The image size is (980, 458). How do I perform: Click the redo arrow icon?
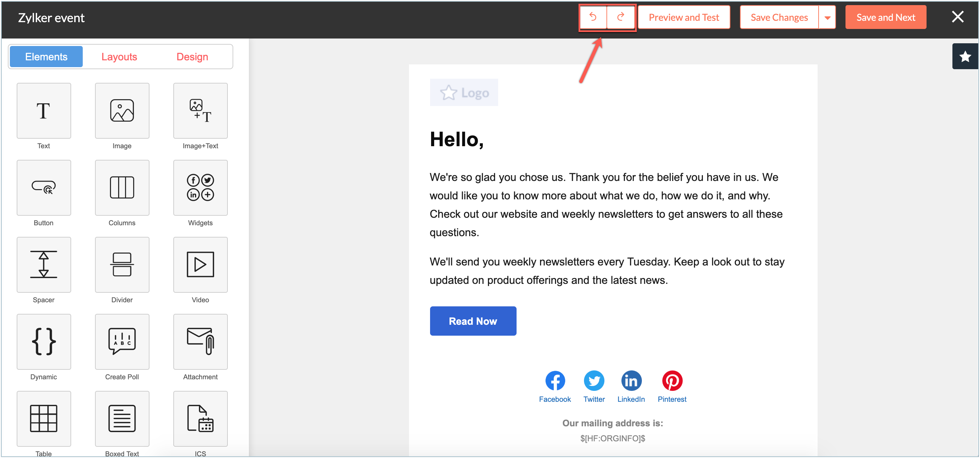(620, 17)
